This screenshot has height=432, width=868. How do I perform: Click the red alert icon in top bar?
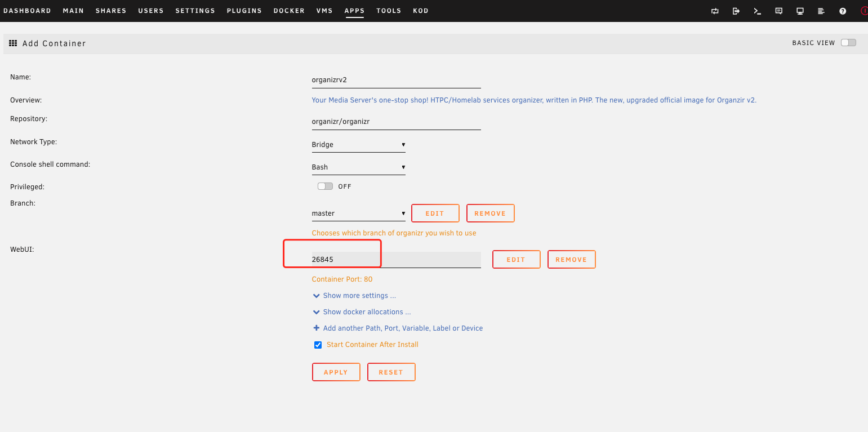point(864,11)
